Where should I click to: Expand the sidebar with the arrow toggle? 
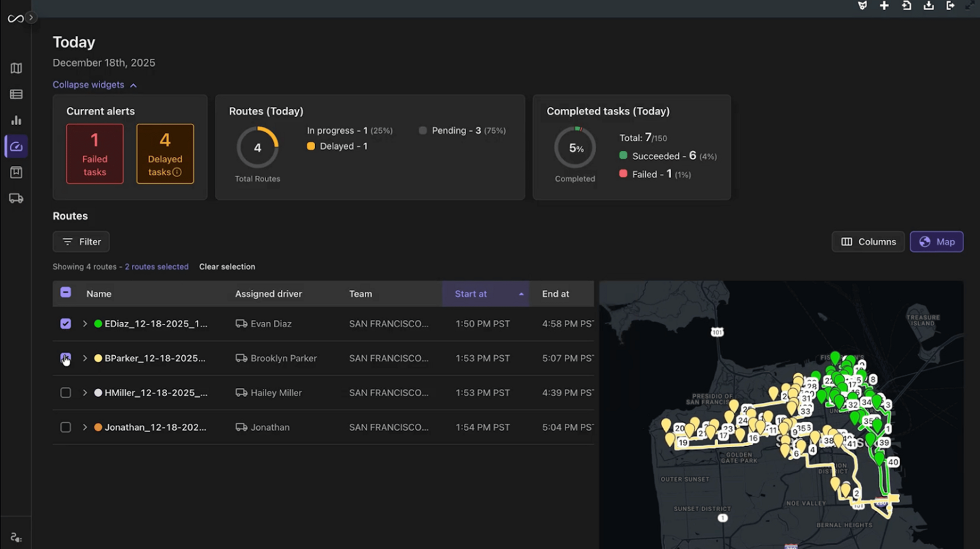point(31,17)
